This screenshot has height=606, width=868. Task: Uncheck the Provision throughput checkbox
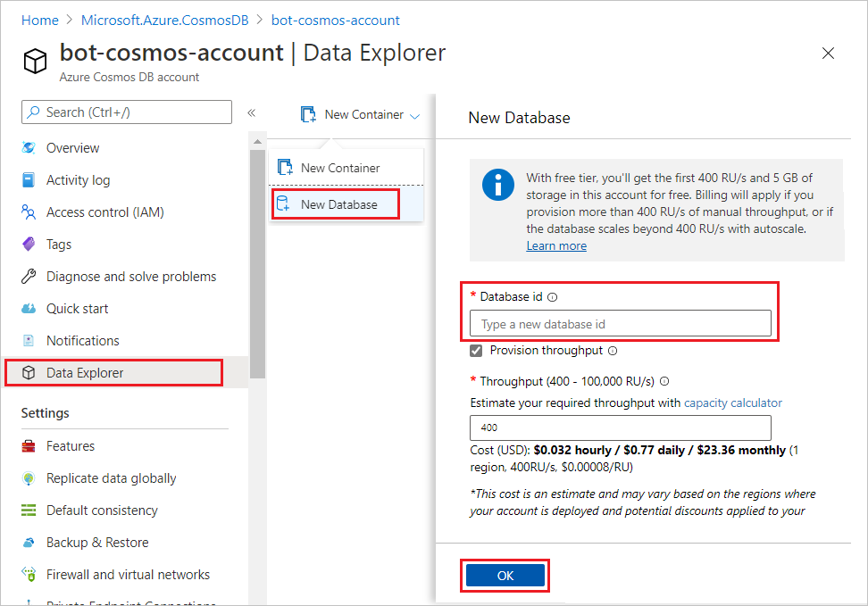(x=477, y=351)
